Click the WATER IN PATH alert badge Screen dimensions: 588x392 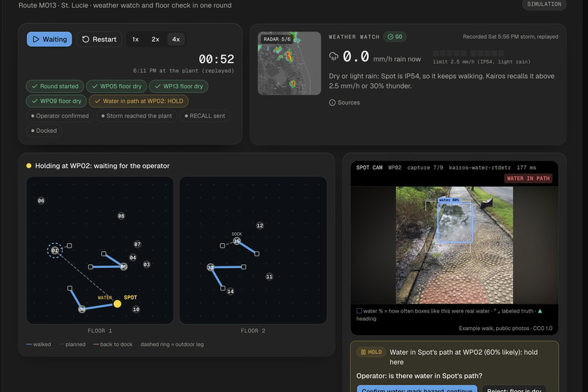pyautogui.click(x=528, y=179)
